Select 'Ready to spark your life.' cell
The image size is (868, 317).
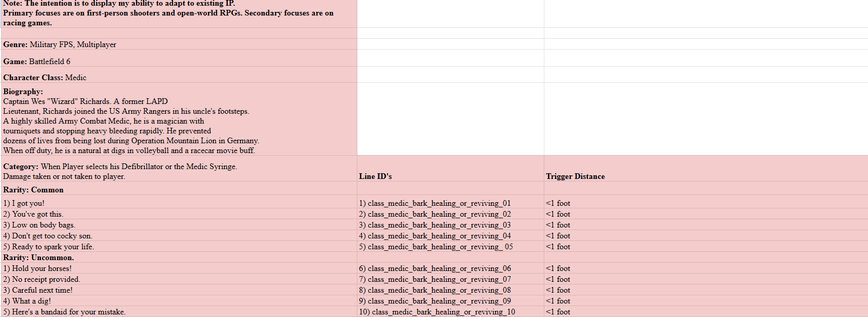(179, 246)
